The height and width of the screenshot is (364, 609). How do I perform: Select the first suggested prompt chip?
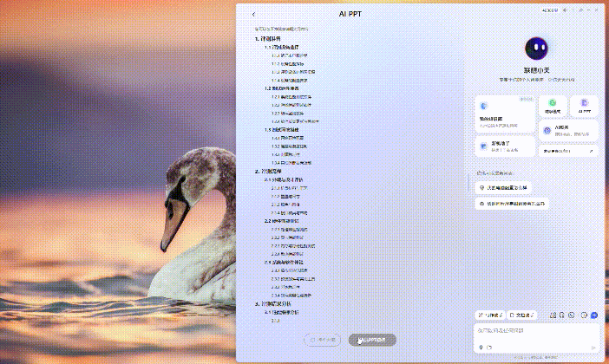click(x=507, y=187)
